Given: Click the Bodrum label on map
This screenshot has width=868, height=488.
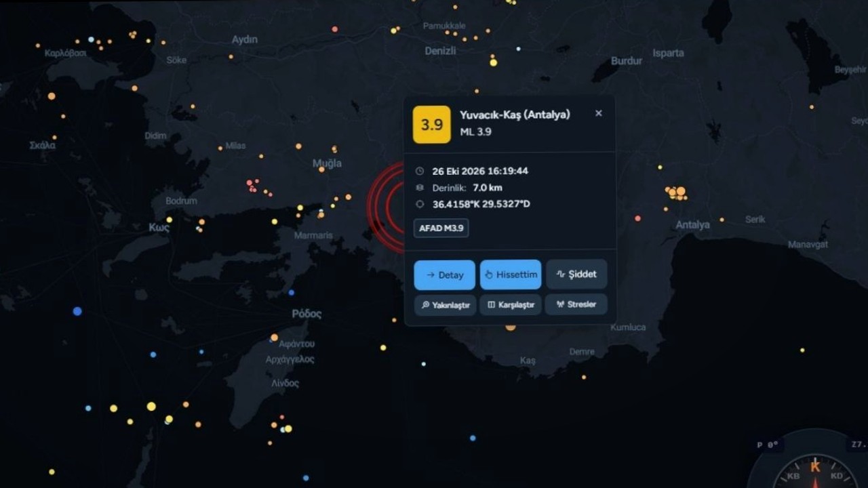Looking at the screenshot, I should 181,201.
